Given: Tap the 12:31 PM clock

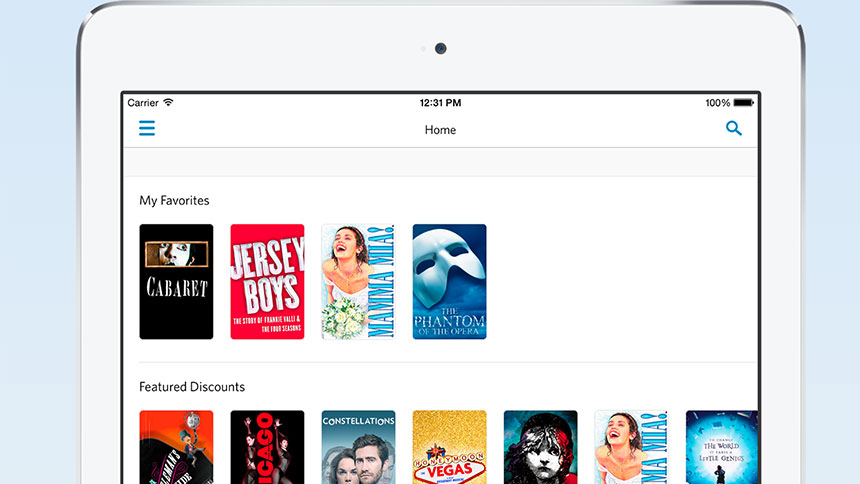Looking at the screenshot, I should coord(440,103).
